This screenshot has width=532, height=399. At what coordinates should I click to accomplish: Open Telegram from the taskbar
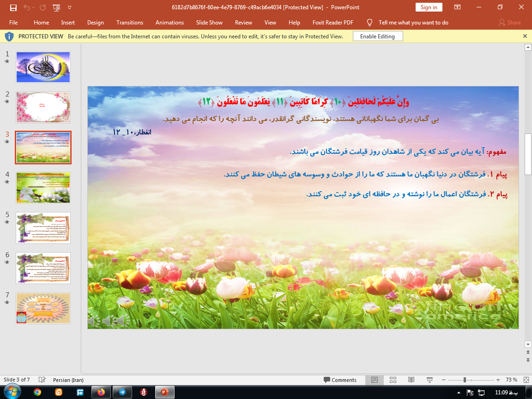pos(122,392)
